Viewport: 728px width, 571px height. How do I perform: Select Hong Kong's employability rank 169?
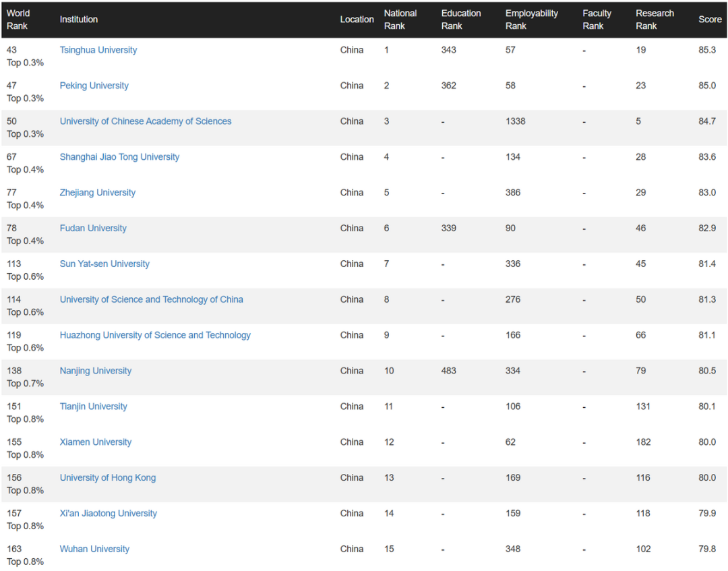coord(513,478)
